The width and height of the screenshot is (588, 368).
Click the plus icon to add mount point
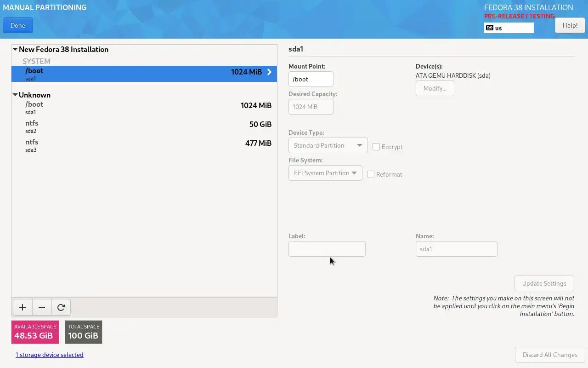point(23,307)
